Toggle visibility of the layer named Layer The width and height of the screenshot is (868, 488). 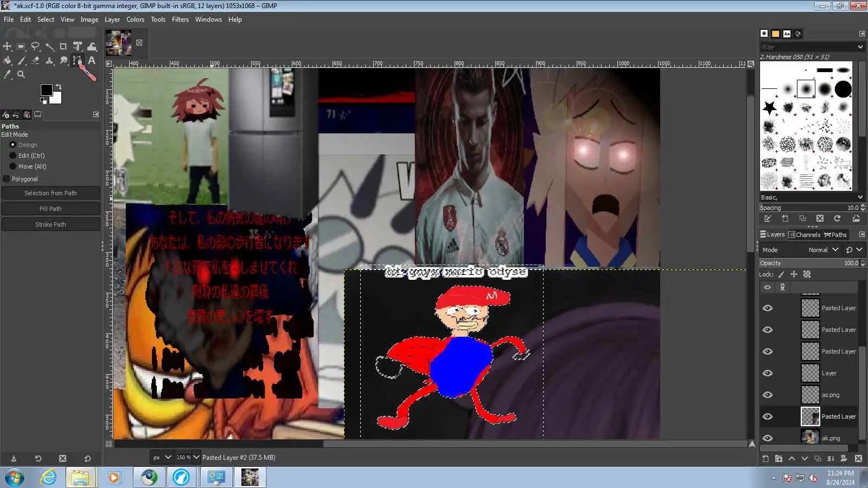point(768,373)
